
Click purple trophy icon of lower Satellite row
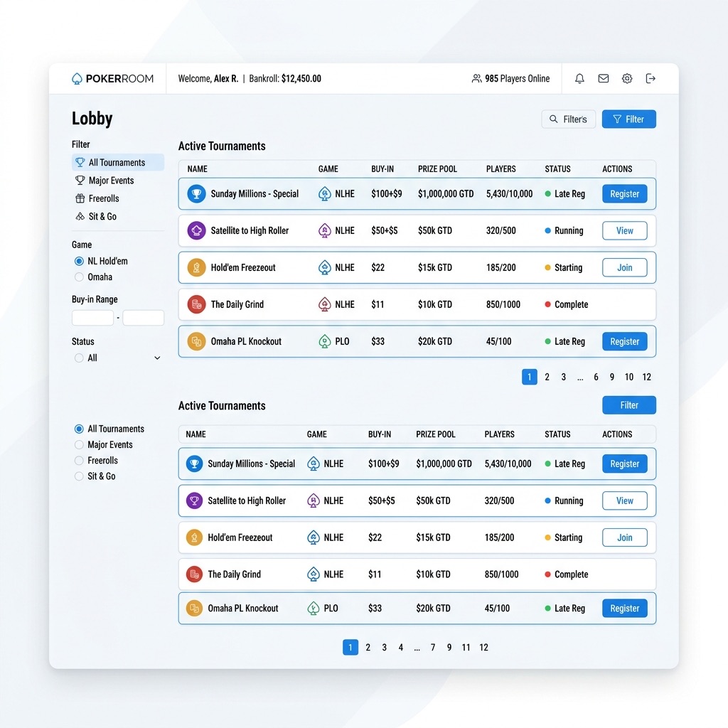click(x=194, y=500)
